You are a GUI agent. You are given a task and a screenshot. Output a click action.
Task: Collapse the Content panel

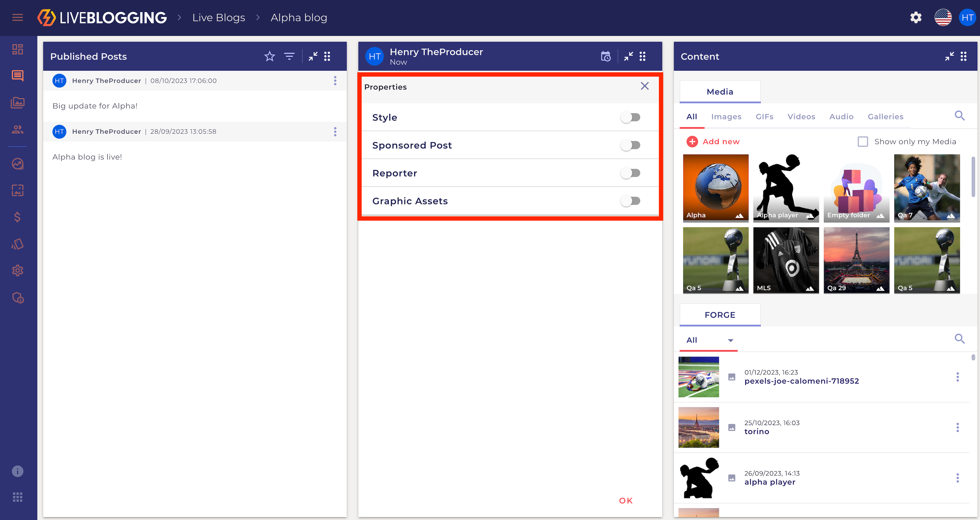coord(950,56)
